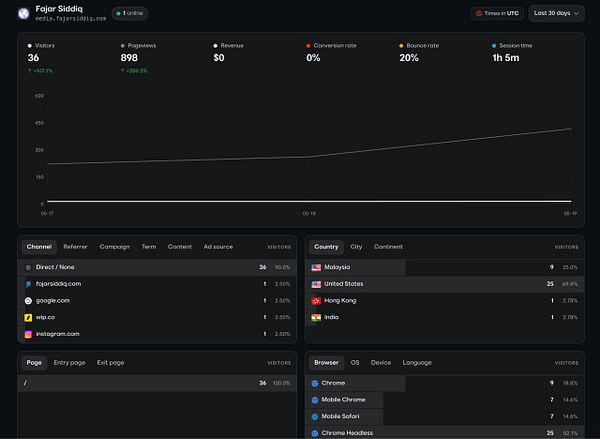Switch to the Language tab
The image size is (600, 439).
(x=417, y=363)
